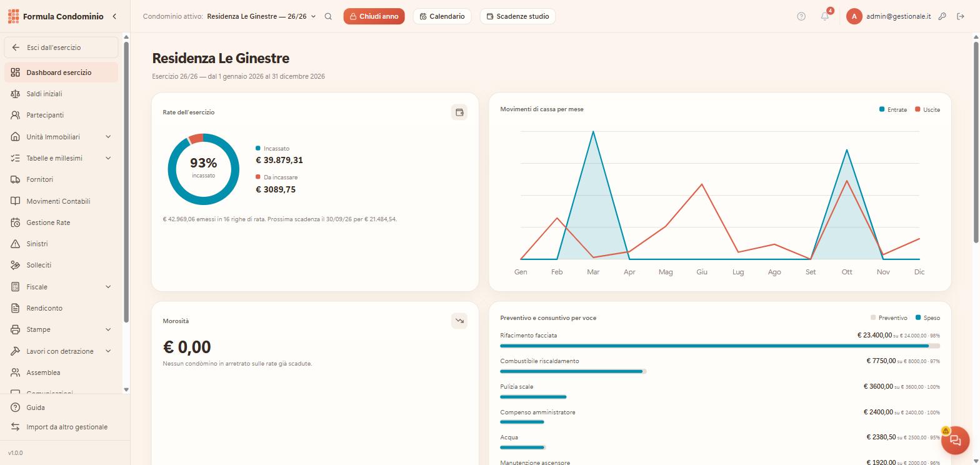The height and width of the screenshot is (465, 980).
Task: Click the key icon next to email
Action: click(x=942, y=16)
